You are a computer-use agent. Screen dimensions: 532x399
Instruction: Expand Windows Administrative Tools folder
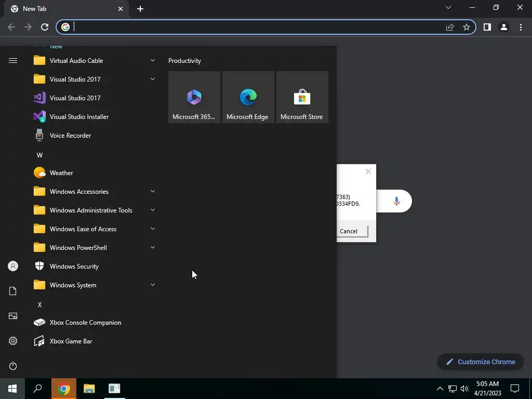point(95,210)
